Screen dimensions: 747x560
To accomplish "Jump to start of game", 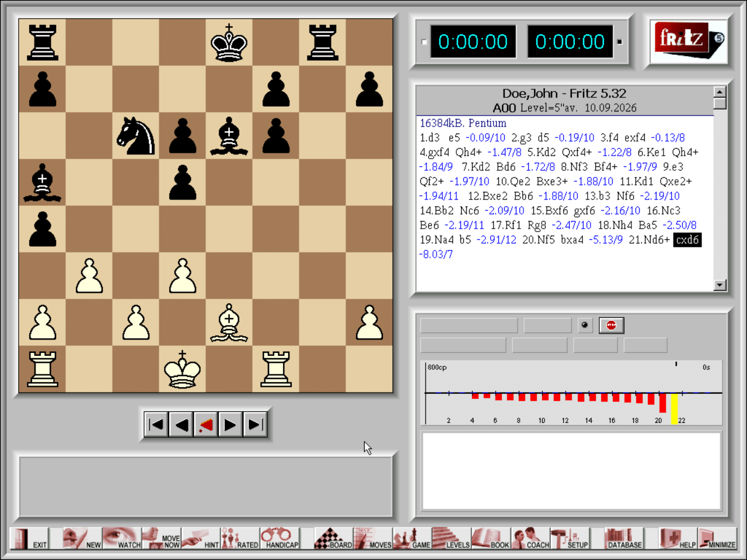I will pos(156,425).
